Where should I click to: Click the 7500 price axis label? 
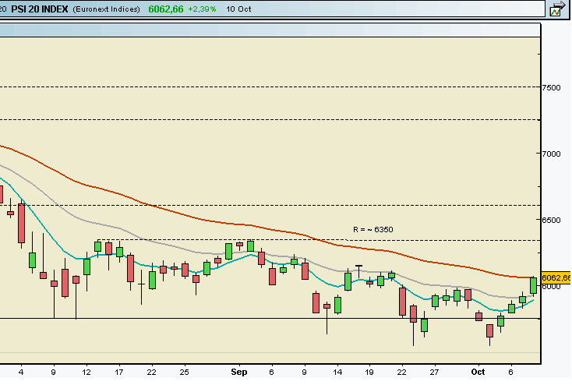click(552, 87)
